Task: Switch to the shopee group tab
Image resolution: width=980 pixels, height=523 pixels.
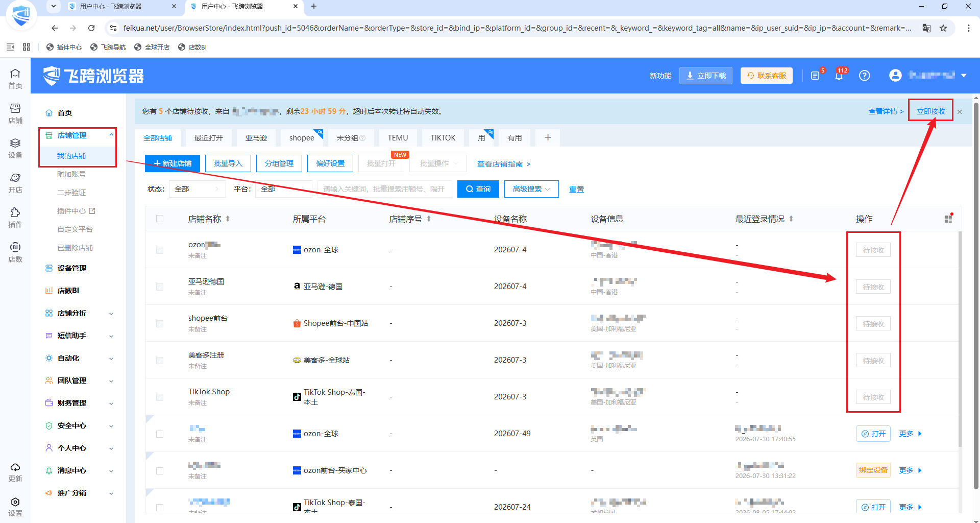Action: click(x=302, y=138)
